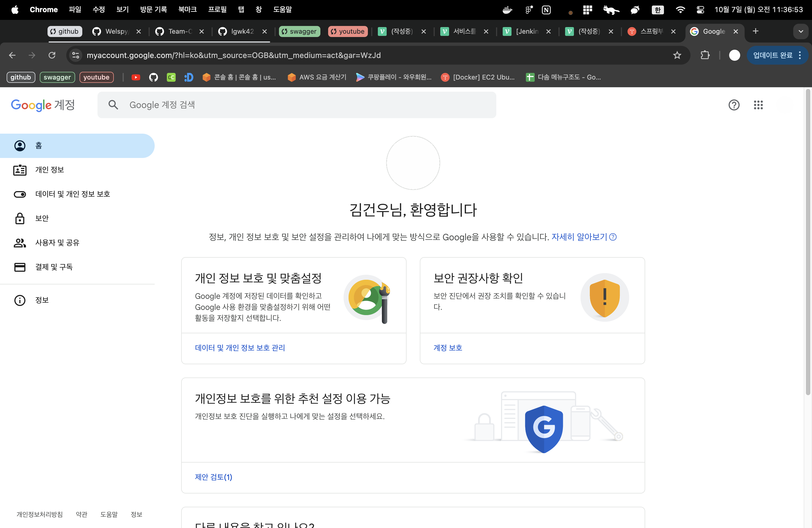Bookmark this page with star icon
Viewport: 812px width, 528px height.
pyautogui.click(x=677, y=55)
